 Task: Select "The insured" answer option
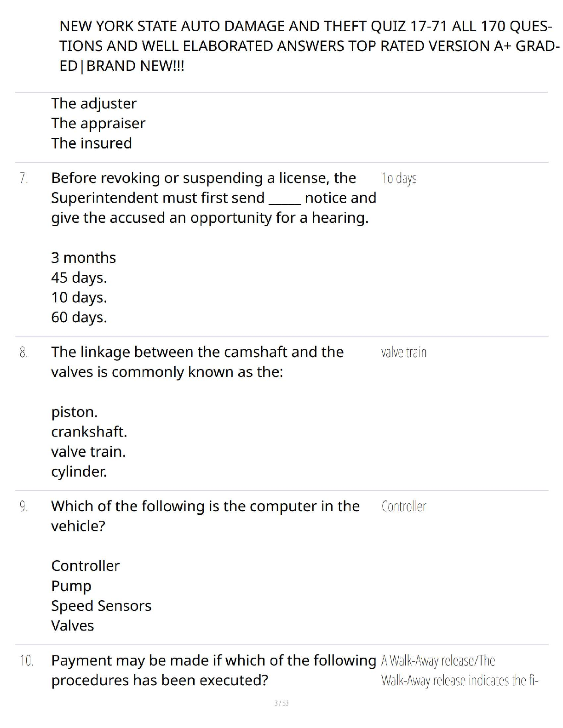[92, 143]
